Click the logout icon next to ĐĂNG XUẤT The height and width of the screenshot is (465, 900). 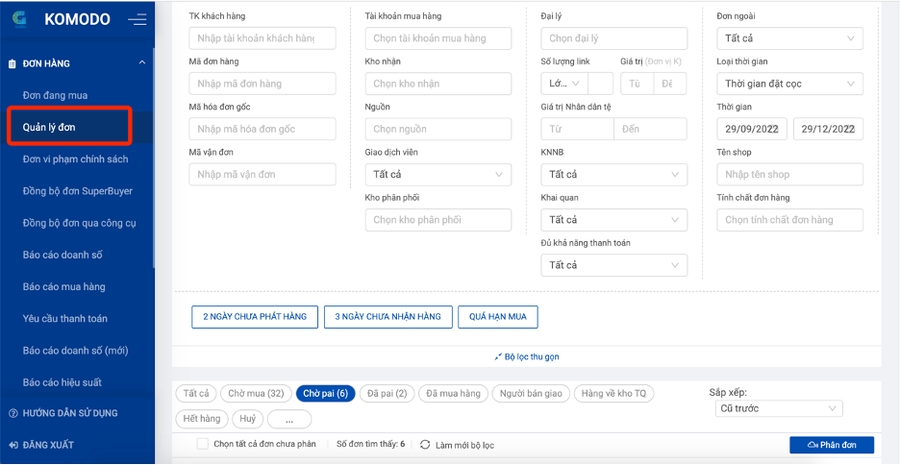click(12, 445)
